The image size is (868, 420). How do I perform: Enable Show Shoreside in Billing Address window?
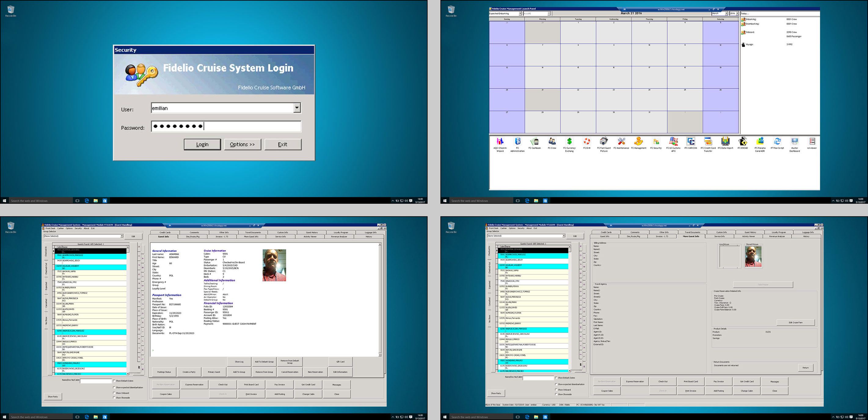click(556, 394)
